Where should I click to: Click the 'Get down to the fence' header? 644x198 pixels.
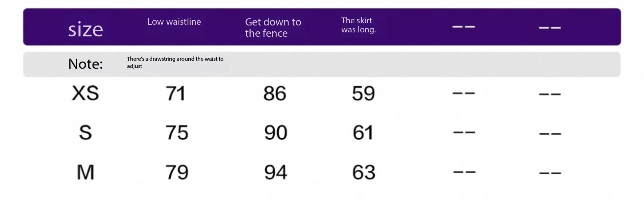[x=273, y=27]
